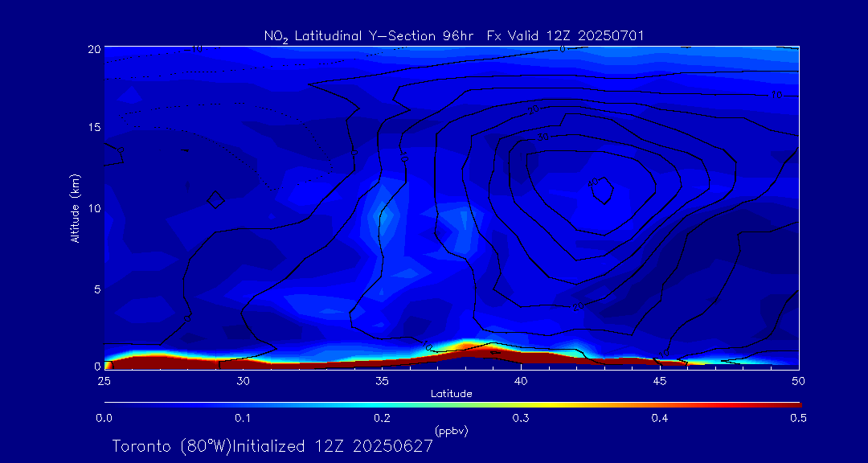Click the altitude axis tick label '20'

[x=94, y=48]
